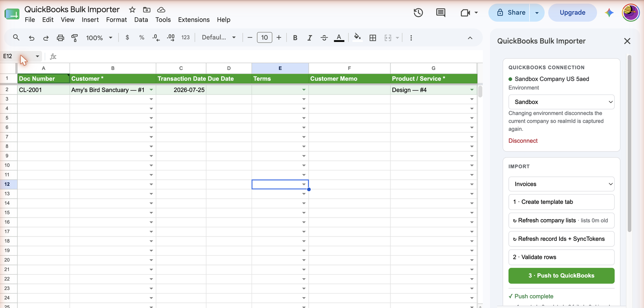This screenshot has width=644, height=308.
Task: Click Refresh record Ids + SyncTokens
Action: (x=561, y=239)
